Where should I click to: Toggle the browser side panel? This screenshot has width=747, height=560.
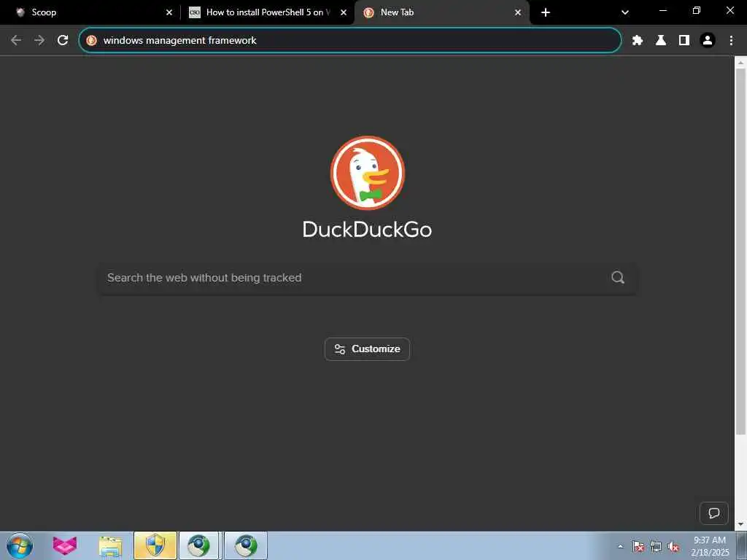point(684,41)
